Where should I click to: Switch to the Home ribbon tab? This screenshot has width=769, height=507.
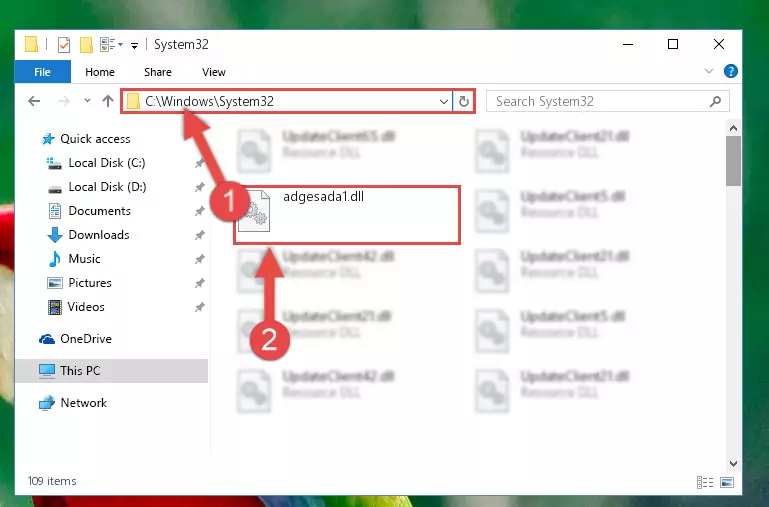100,72
